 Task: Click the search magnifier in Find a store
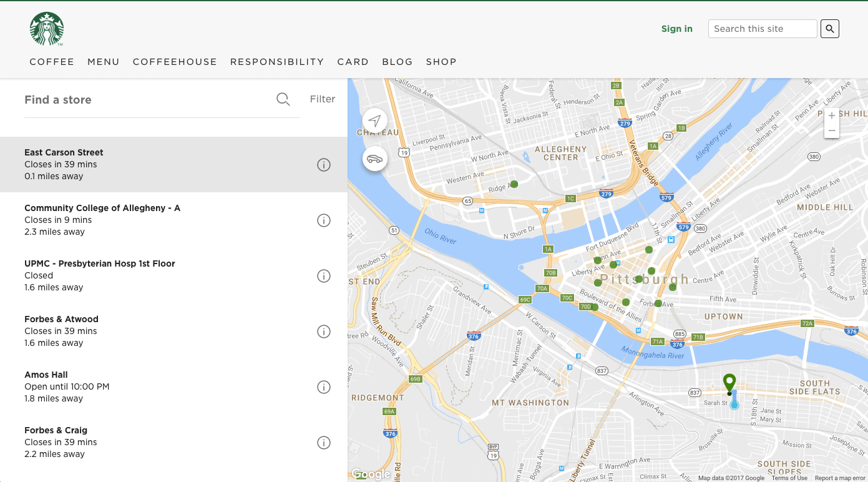[283, 99]
